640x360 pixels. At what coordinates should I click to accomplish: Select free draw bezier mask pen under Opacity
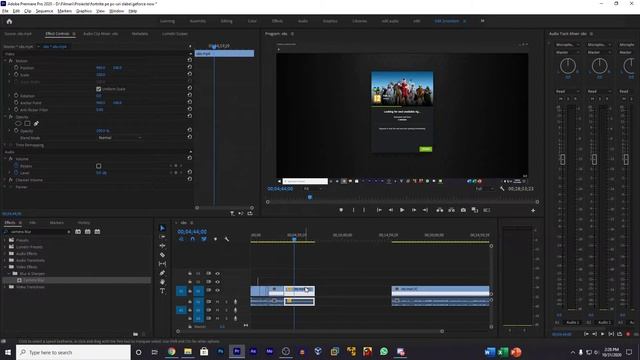click(36, 123)
